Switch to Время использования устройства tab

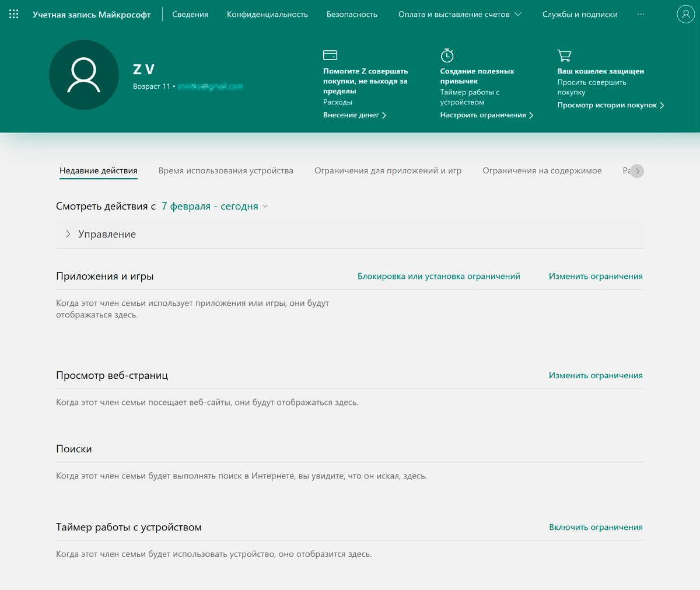[x=226, y=171]
